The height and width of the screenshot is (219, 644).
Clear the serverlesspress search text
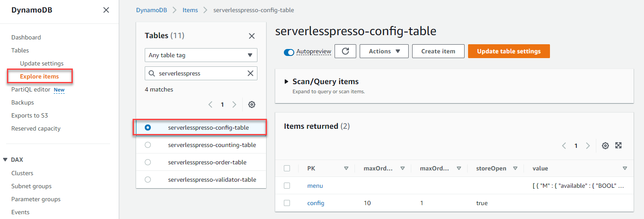250,73
